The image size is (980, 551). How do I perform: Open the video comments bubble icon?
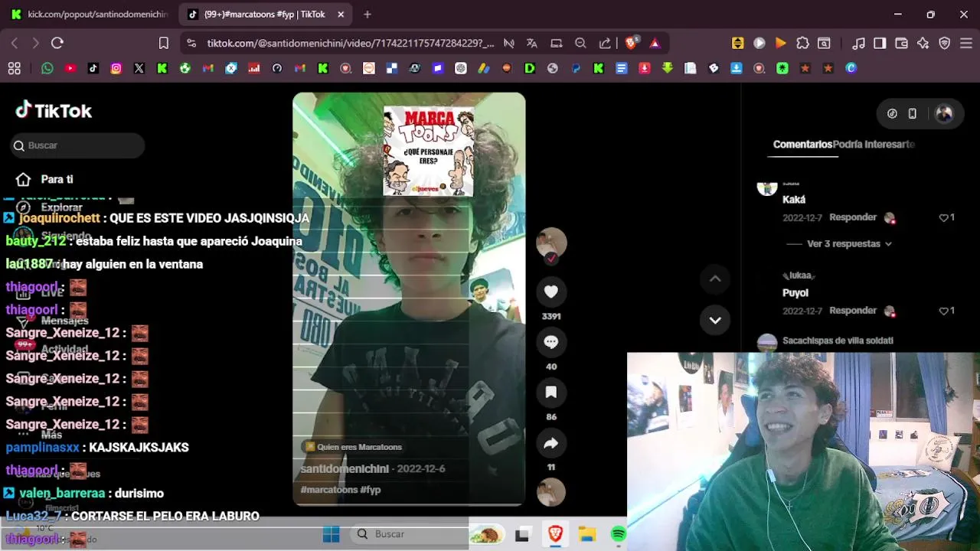coord(550,342)
